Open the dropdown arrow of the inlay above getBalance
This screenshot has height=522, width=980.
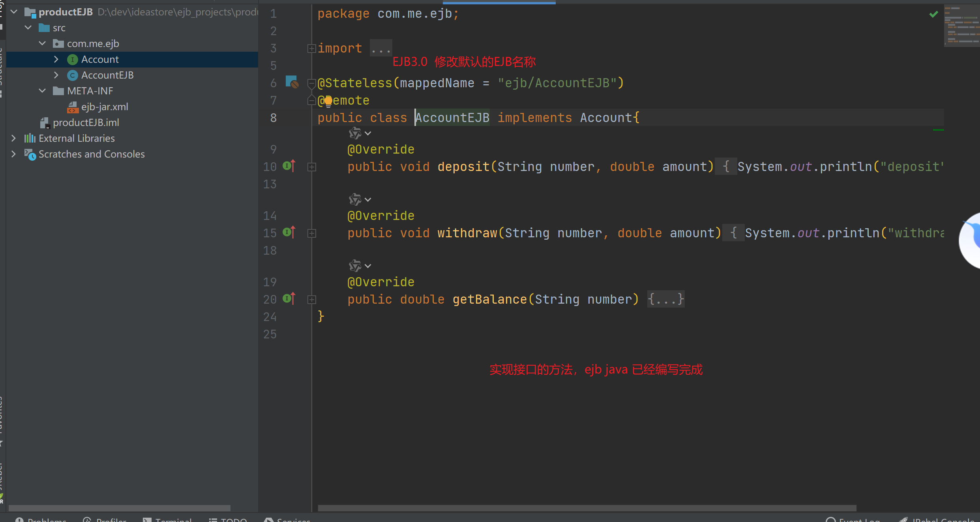(x=368, y=266)
